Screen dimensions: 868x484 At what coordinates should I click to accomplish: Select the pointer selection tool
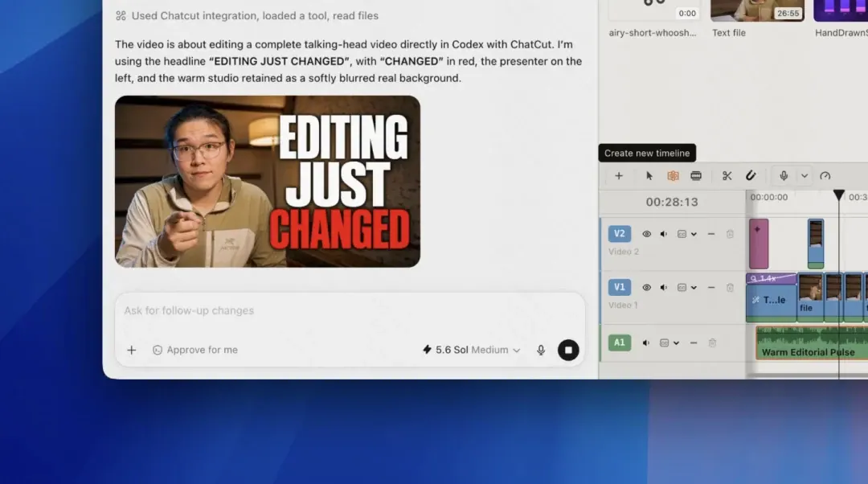tap(649, 176)
